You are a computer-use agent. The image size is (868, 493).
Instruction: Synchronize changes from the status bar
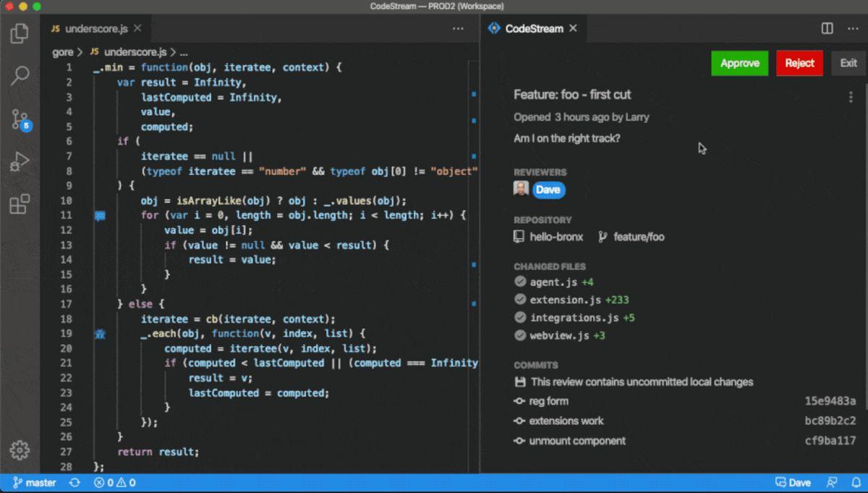(75, 483)
